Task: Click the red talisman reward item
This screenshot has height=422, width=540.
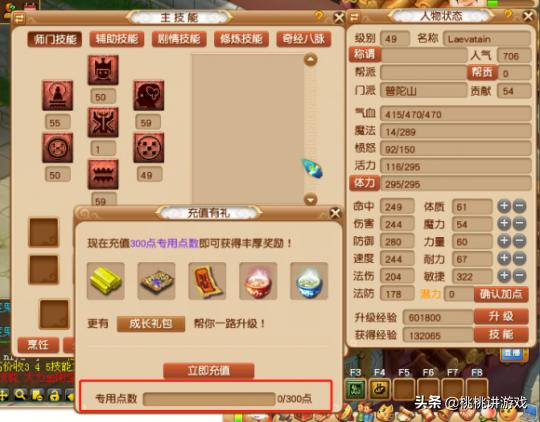Action: (x=207, y=281)
